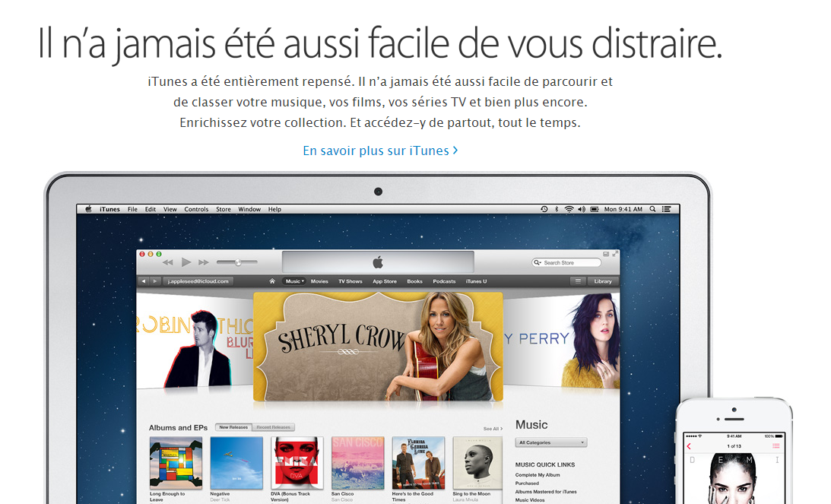Click the fast-forward button in iTunes
The height and width of the screenshot is (504, 831).
coord(204,262)
